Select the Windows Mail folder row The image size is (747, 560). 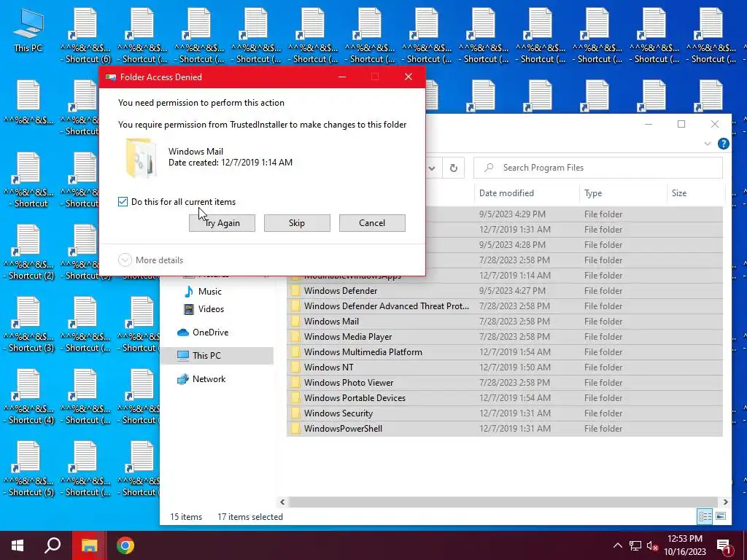(505, 322)
